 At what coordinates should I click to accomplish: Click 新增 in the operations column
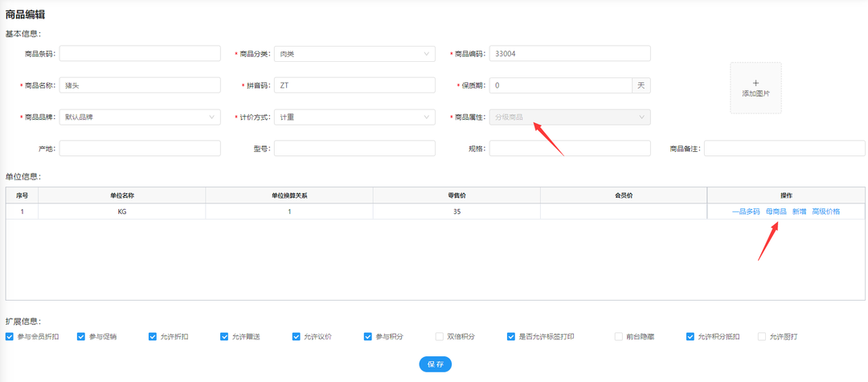(x=799, y=212)
